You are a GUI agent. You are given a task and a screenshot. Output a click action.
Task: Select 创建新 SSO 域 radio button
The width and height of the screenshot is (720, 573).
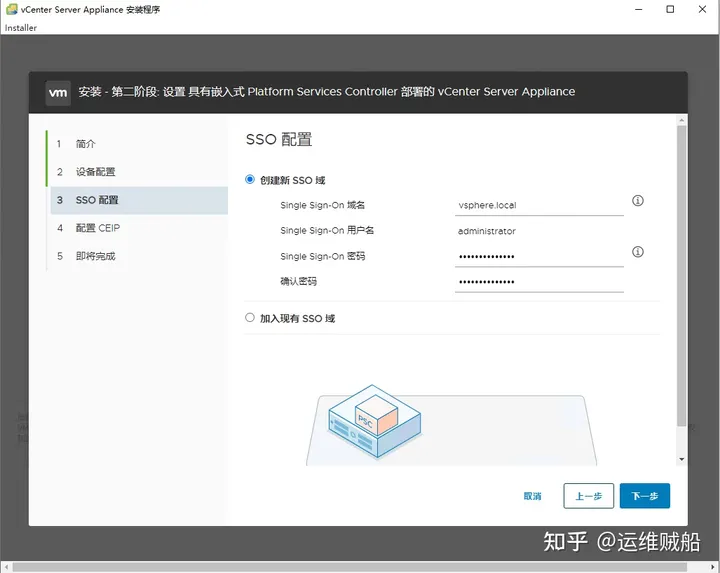tap(250, 180)
